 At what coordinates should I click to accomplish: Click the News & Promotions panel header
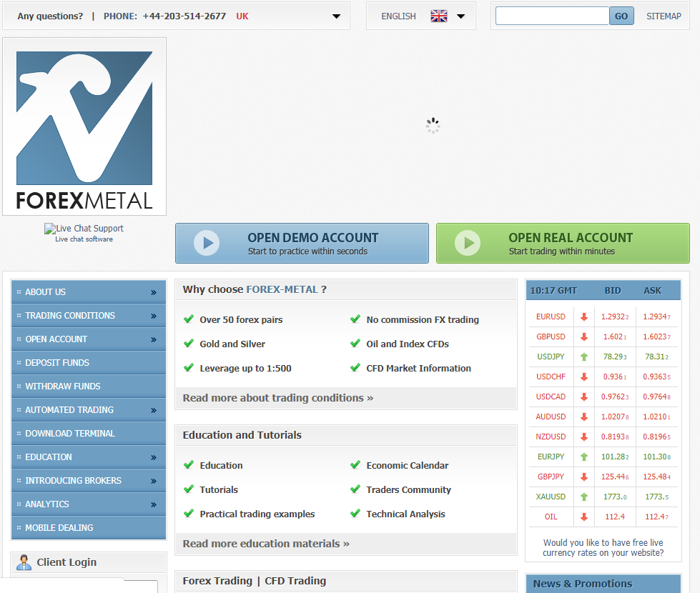coord(603,584)
